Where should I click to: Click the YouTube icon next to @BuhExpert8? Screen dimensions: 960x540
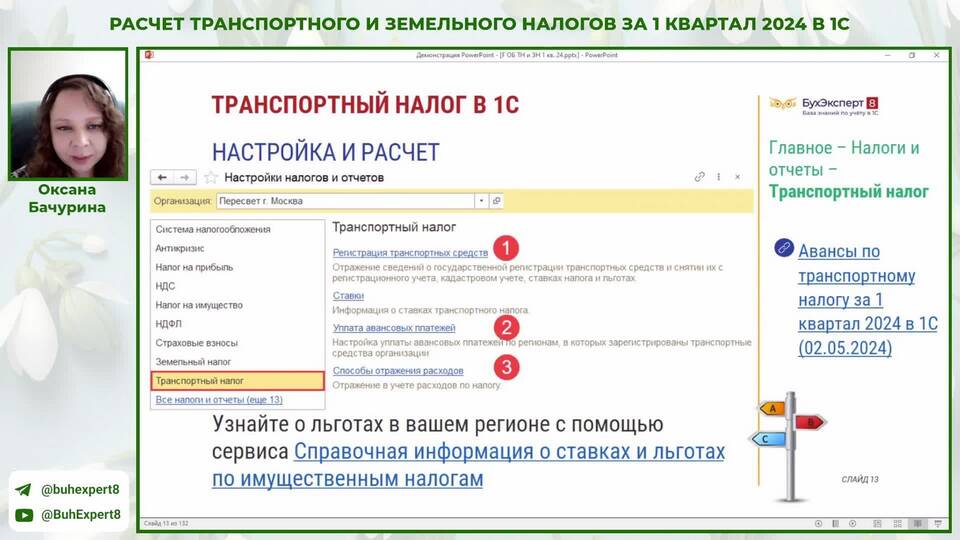click(x=24, y=515)
